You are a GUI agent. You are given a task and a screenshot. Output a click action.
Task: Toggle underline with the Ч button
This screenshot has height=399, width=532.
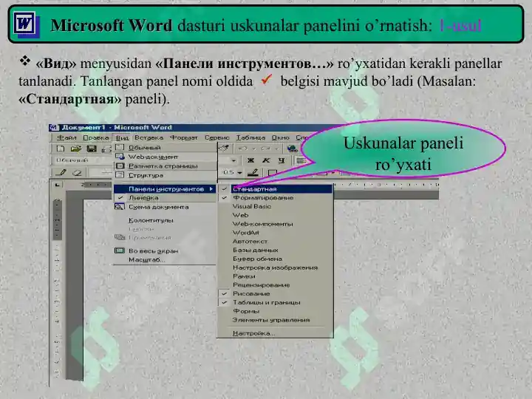tap(282, 160)
